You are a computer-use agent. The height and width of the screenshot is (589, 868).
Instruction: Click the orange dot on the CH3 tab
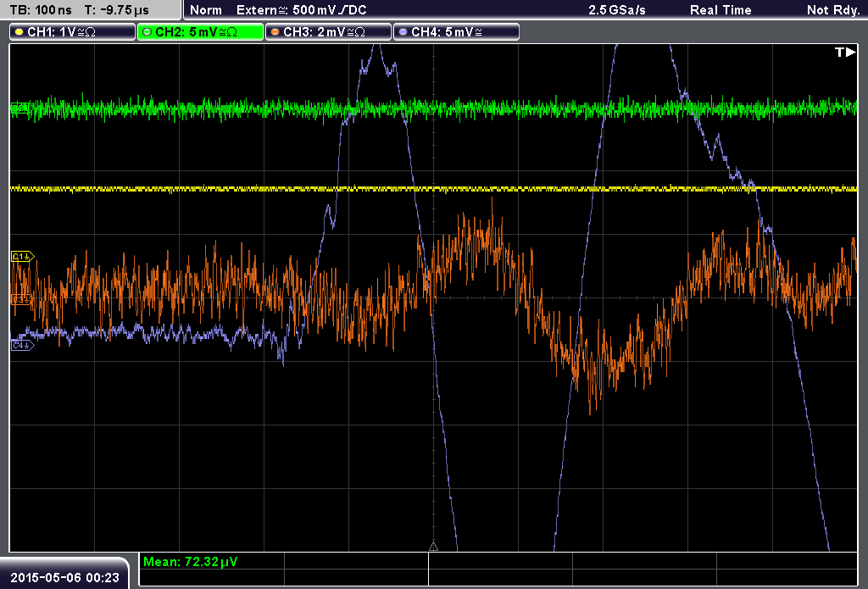[x=275, y=32]
